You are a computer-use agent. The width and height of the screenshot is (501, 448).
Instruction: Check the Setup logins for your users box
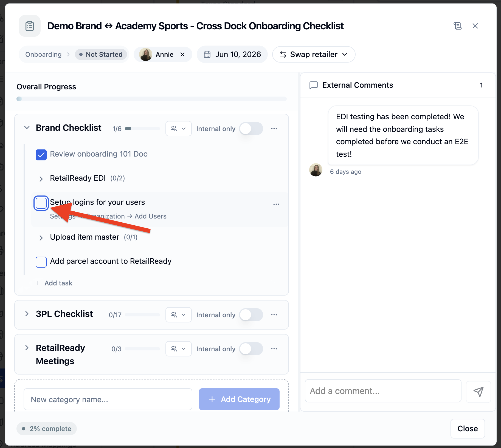41,203
